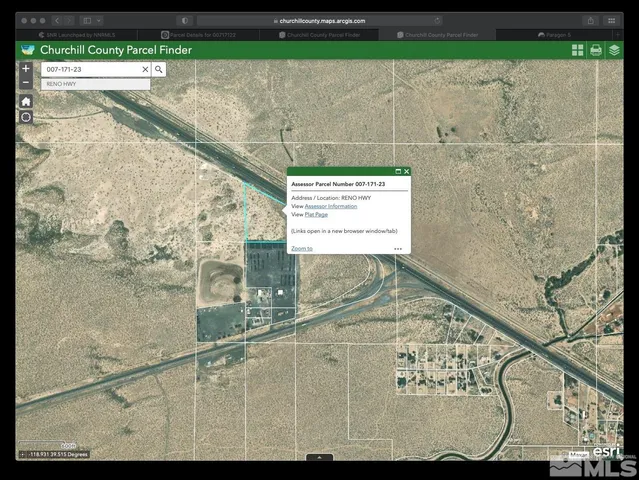Open the Assessor Information link
Image resolution: width=639 pixels, height=480 pixels.
point(330,206)
